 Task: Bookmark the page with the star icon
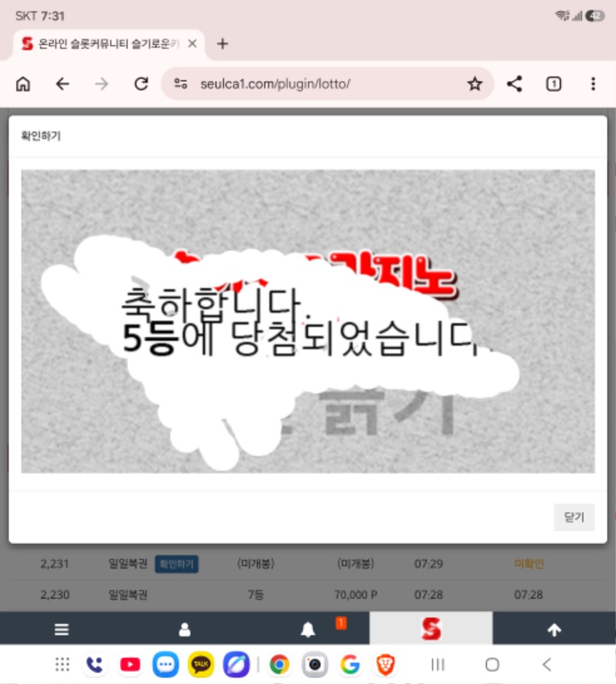475,84
